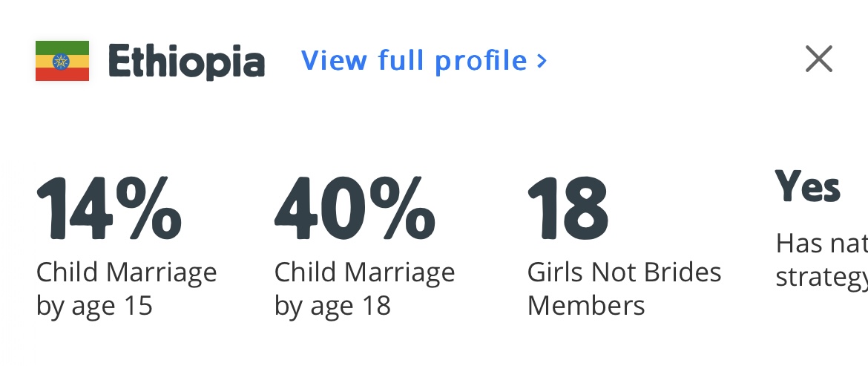Click the green stripe of the flag

[x=62, y=47]
